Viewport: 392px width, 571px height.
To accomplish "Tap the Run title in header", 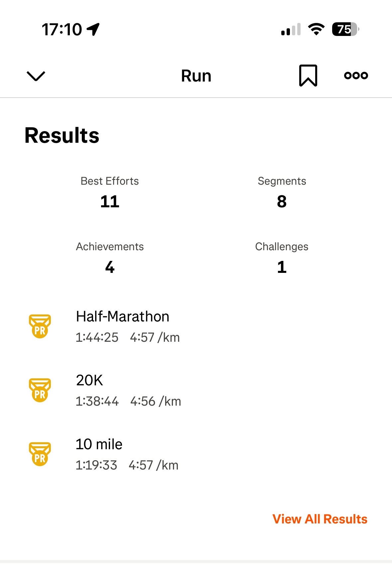I will (x=196, y=76).
